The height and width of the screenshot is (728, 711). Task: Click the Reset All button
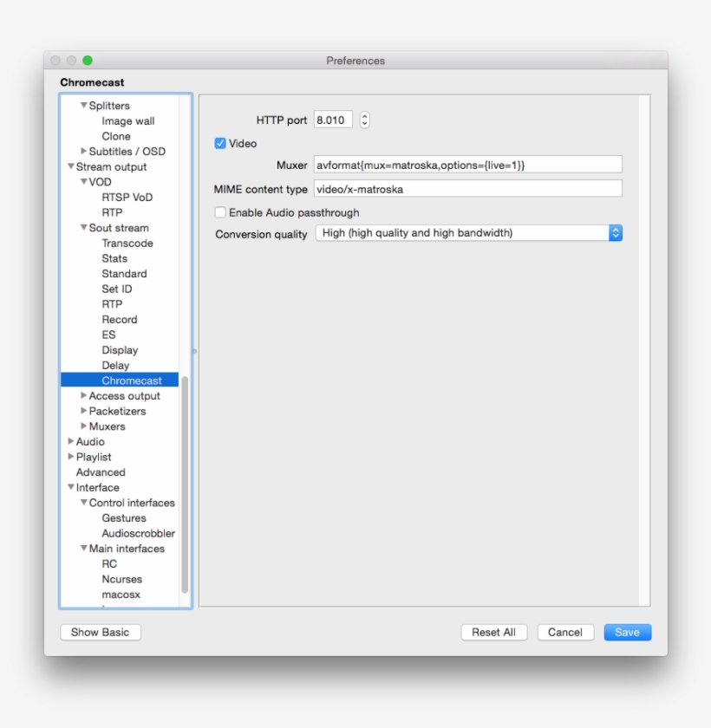493,633
